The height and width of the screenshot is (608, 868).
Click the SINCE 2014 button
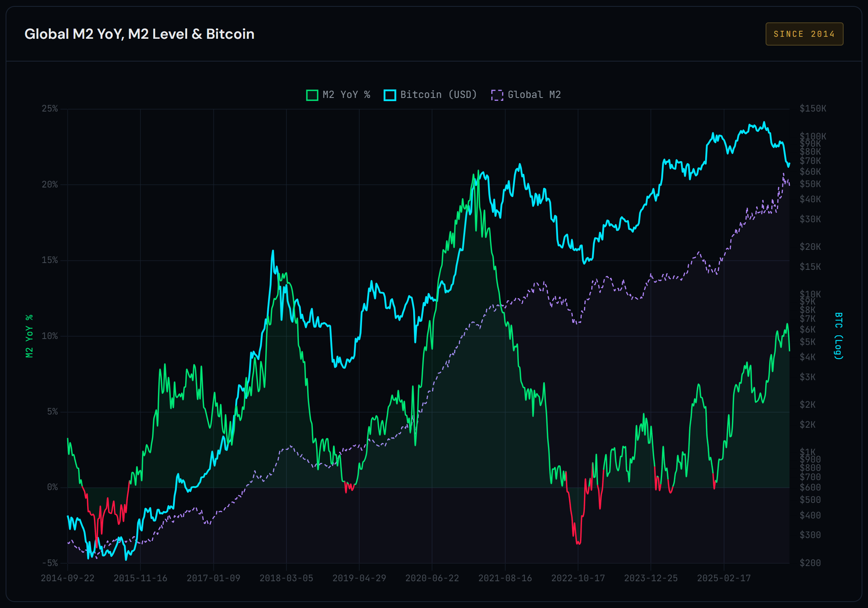point(804,34)
